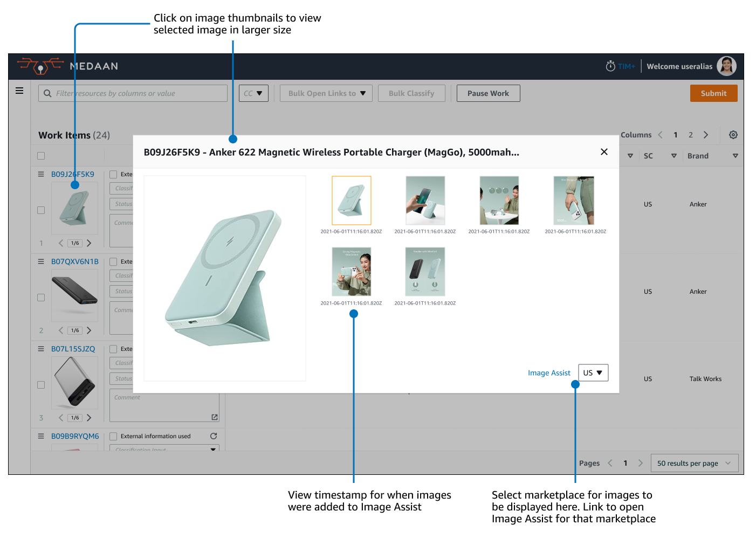Go to next image for item 1
Screen dimensions: 756x539
coord(89,243)
